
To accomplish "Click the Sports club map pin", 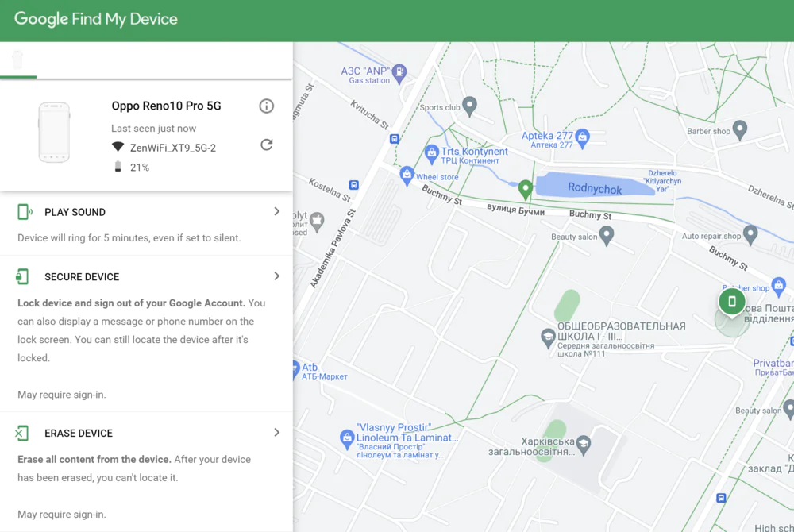I will point(470,106).
